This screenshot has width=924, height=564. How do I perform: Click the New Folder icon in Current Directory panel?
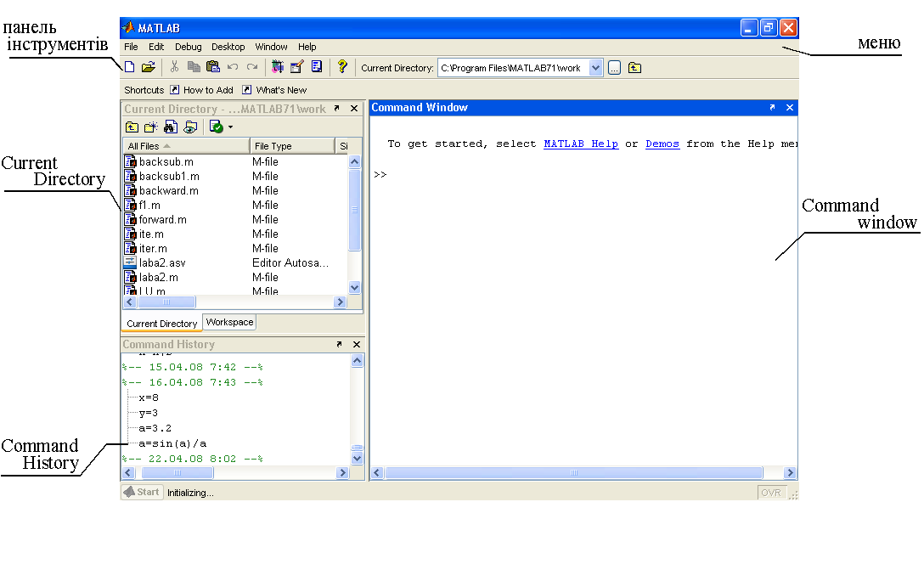click(x=151, y=127)
